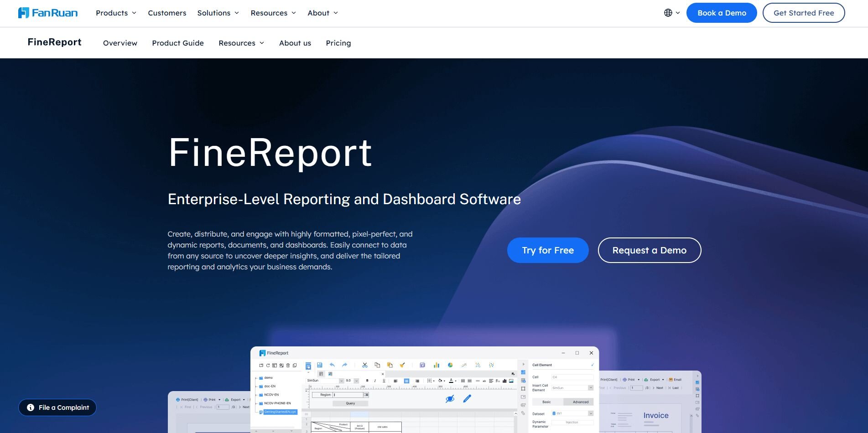The image size is (868, 433).
Task: Click the bar chart icon in designer toolbar
Action: click(x=437, y=365)
